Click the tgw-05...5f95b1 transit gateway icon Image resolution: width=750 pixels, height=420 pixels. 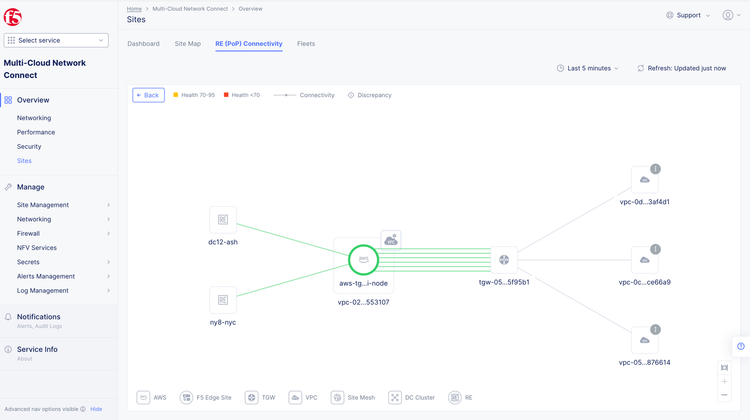[504, 260]
